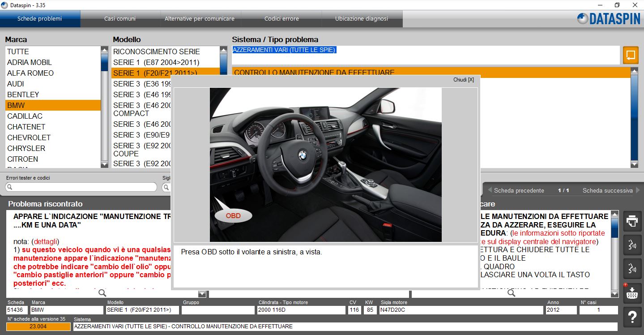
Task: Select the SERIE 3 (E36 model row
Action: coord(141,84)
